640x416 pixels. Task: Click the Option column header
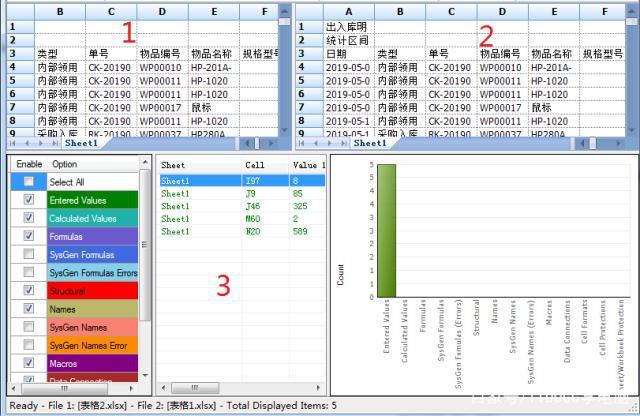tap(93, 164)
